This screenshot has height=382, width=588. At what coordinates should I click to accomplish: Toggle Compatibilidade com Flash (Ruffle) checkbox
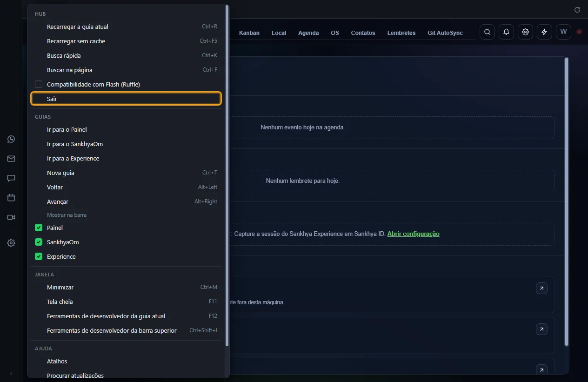(x=39, y=84)
